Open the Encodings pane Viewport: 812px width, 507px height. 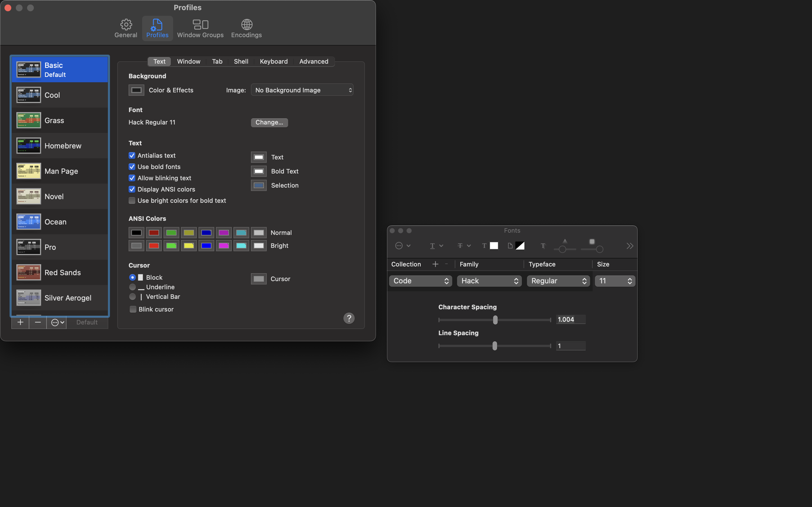click(x=246, y=28)
